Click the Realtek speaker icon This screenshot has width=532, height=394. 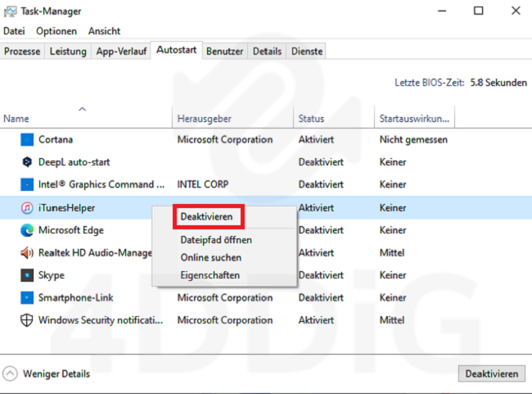point(27,253)
